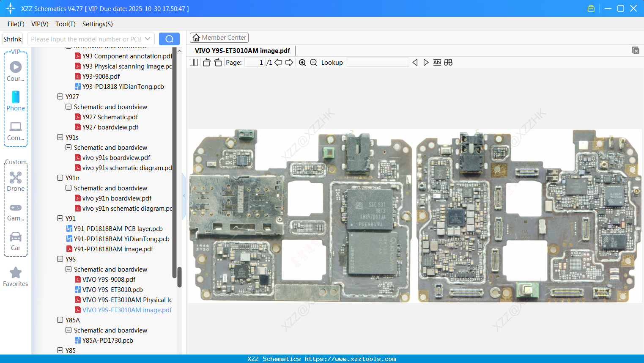Select the VIVO Y9S-ET3010AM image.pdf tab

(x=242, y=51)
